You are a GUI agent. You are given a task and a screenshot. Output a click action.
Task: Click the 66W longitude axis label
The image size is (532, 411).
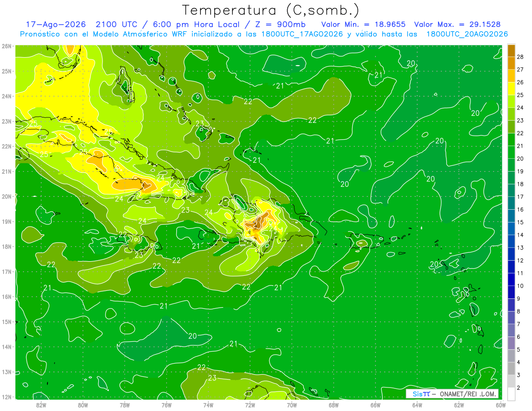pyautogui.click(x=375, y=405)
